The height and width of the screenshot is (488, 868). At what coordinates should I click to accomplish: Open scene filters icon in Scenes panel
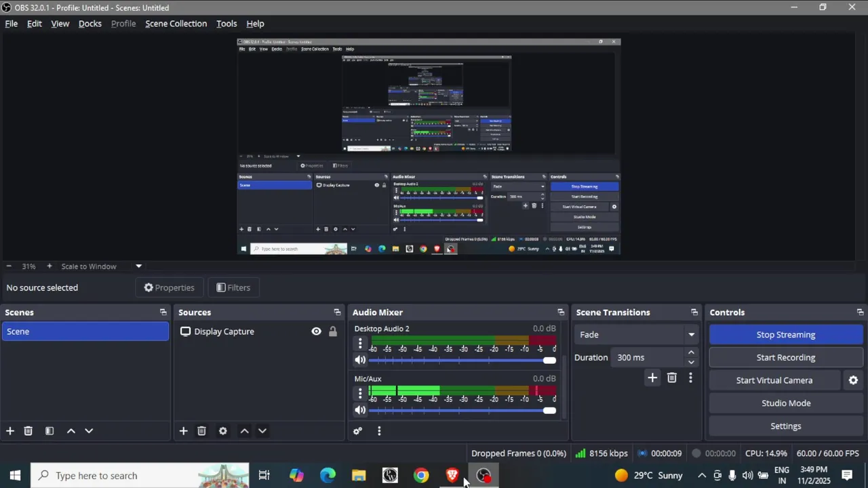tap(50, 431)
